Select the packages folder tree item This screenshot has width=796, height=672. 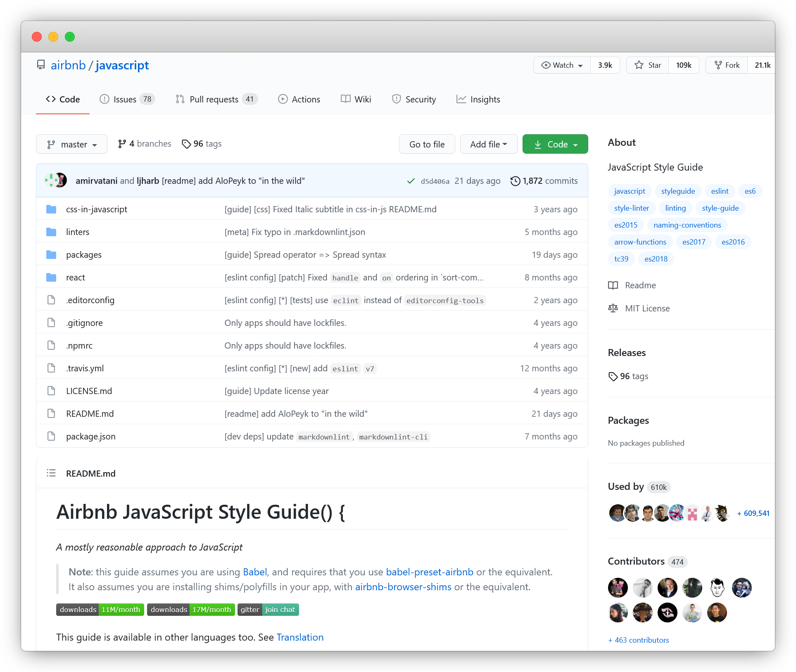83,255
